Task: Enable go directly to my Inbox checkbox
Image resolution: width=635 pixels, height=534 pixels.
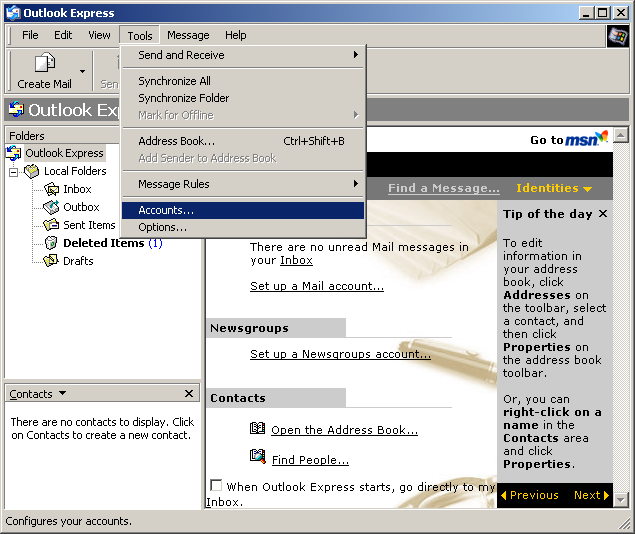Action: (216, 485)
